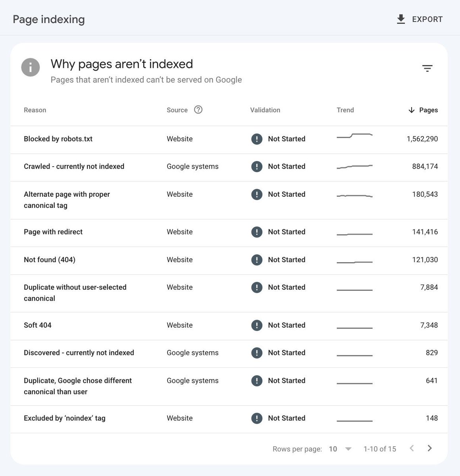
Task: Click the EXPORT button label
Action: tap(427, 19)
